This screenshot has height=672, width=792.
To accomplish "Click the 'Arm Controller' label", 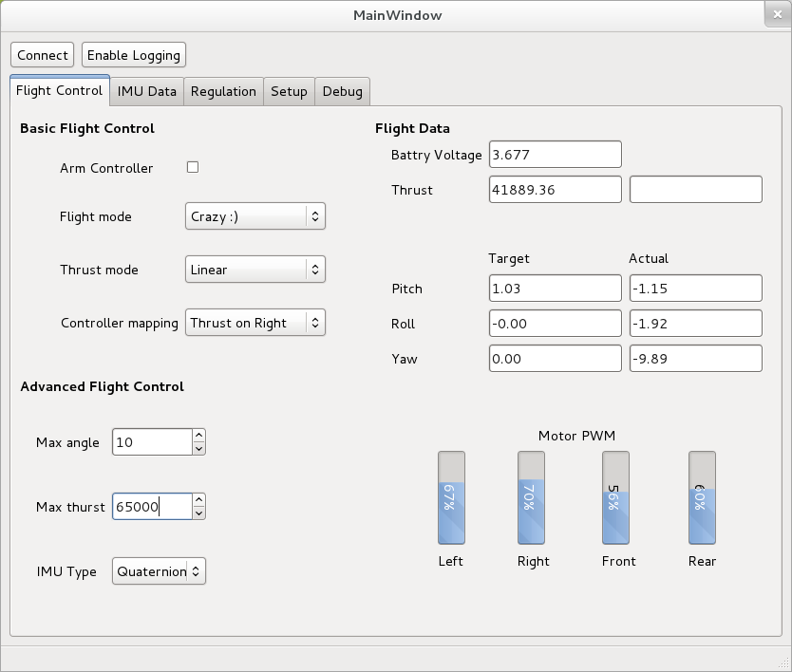I will [x=106, y=168].
